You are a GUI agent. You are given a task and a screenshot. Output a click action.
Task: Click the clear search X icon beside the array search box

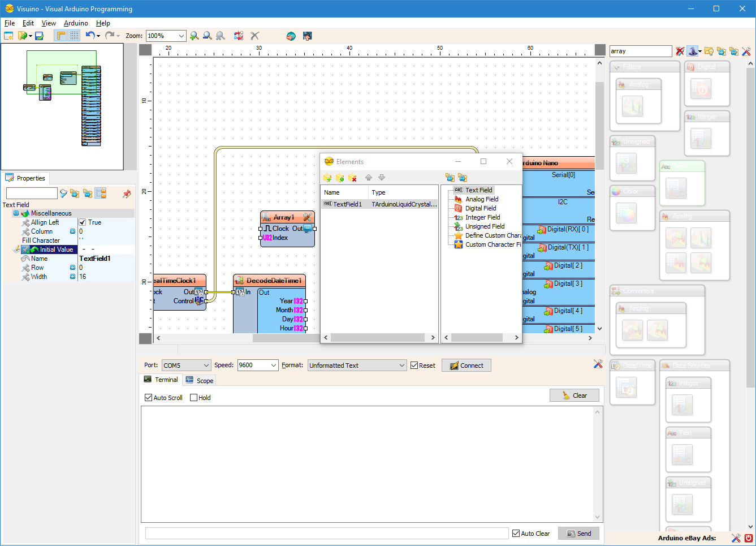point(680,51)
